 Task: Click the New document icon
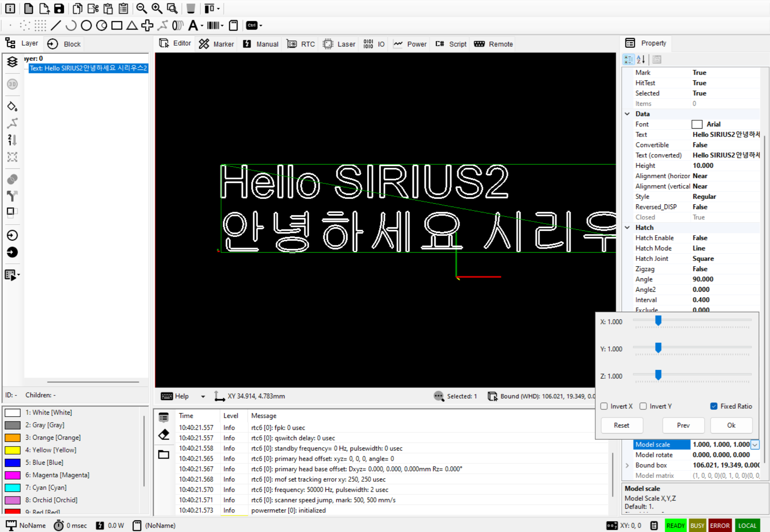point(28,8)
